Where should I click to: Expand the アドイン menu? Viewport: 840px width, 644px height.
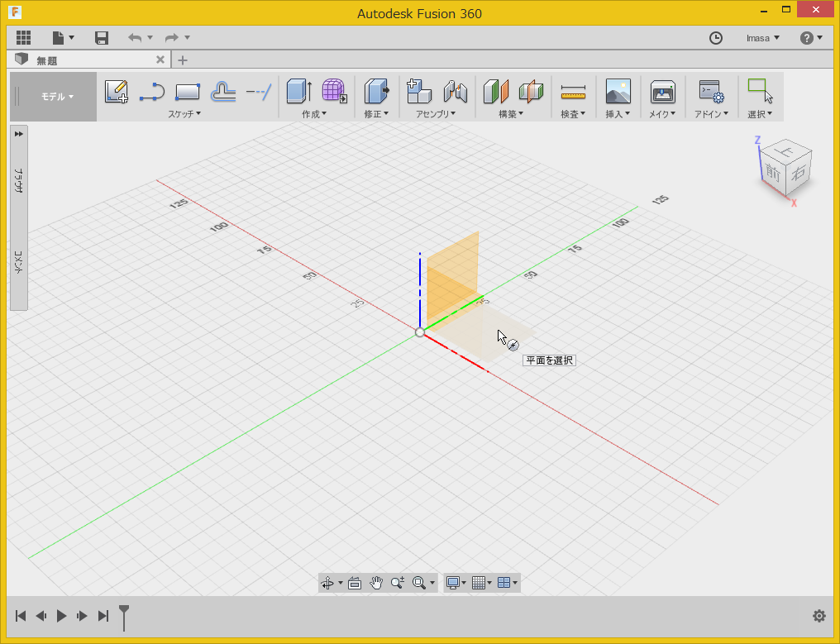(x=711, y=113)
